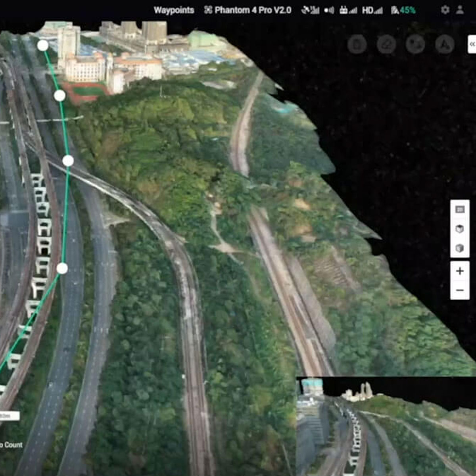Toggle the upper 3D cube model view
Screen dimensions: 476x476
[460, 229]
